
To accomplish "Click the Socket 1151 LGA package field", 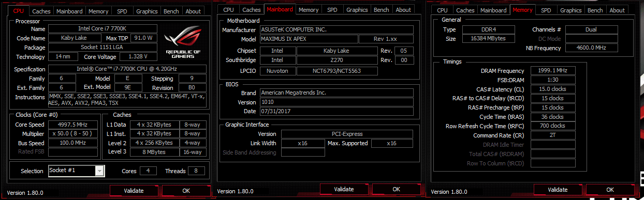I will (x=103, y=48).
